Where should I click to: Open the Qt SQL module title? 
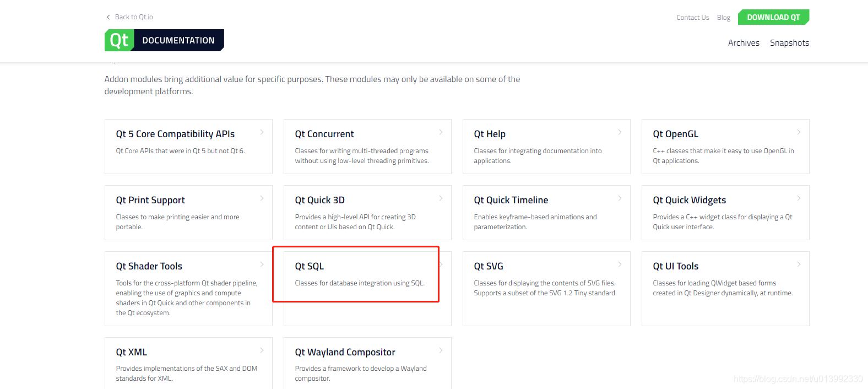[x=309, y=266]
